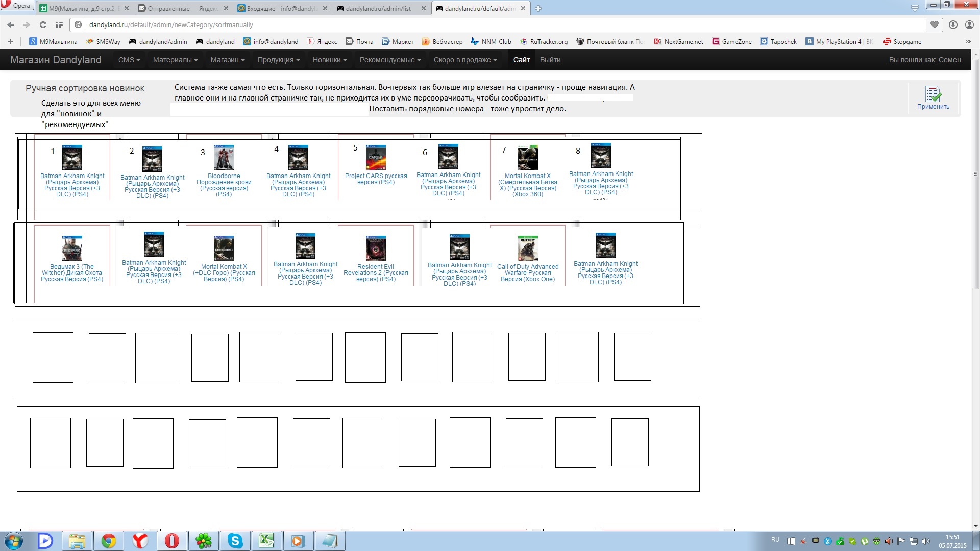Switch to М9(Малыгина, д.9 стр.2 tab
Image resolution: width=980 pixels, height=551 pixels.
pyautogui.click(x=84, y=8)
